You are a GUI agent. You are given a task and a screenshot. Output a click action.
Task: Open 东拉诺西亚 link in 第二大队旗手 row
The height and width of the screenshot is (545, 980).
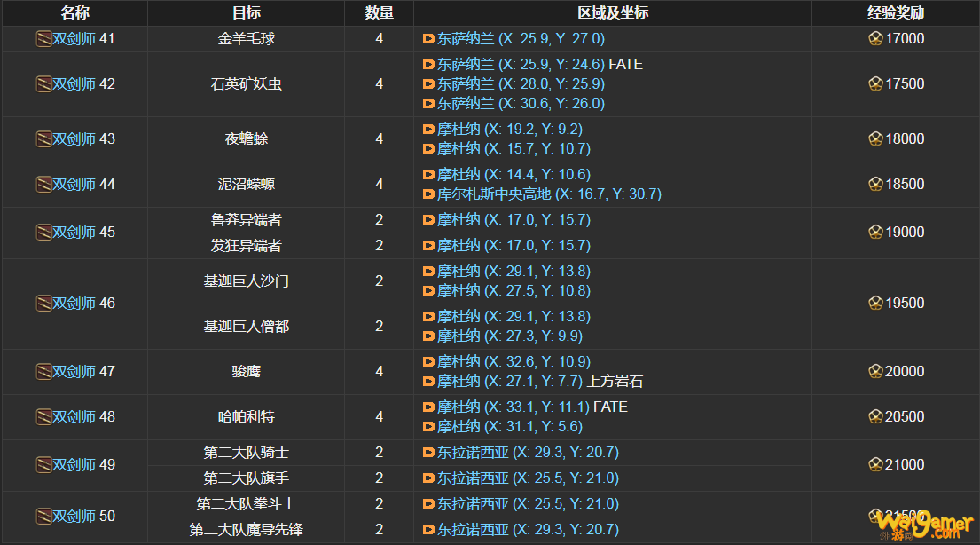click(x=528, y=478)
